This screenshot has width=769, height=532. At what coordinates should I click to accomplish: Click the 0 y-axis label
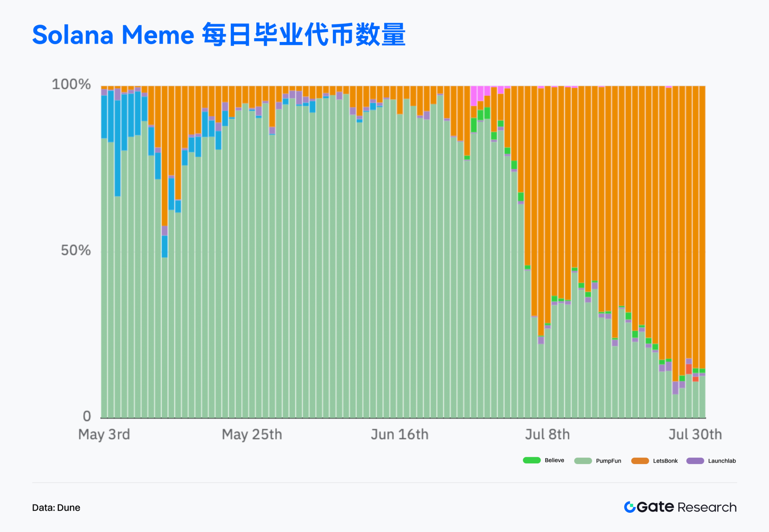[x=87, y=416]
